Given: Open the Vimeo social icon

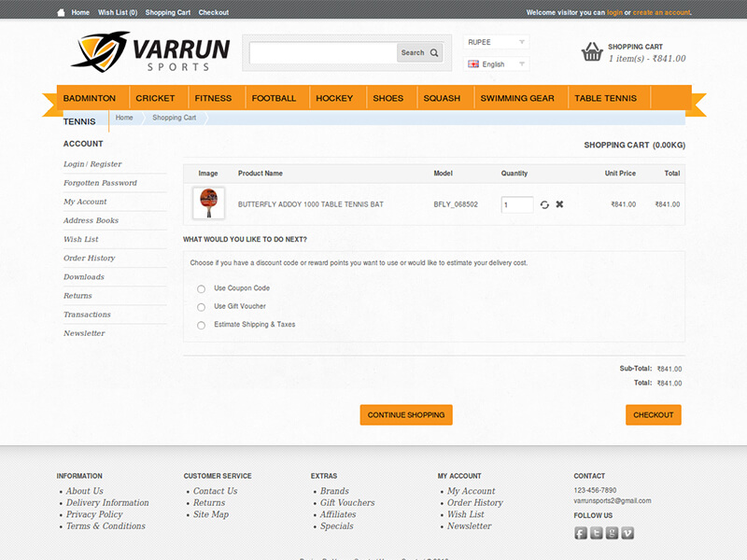Looking at the screenshot, I should tap(627, 533).
